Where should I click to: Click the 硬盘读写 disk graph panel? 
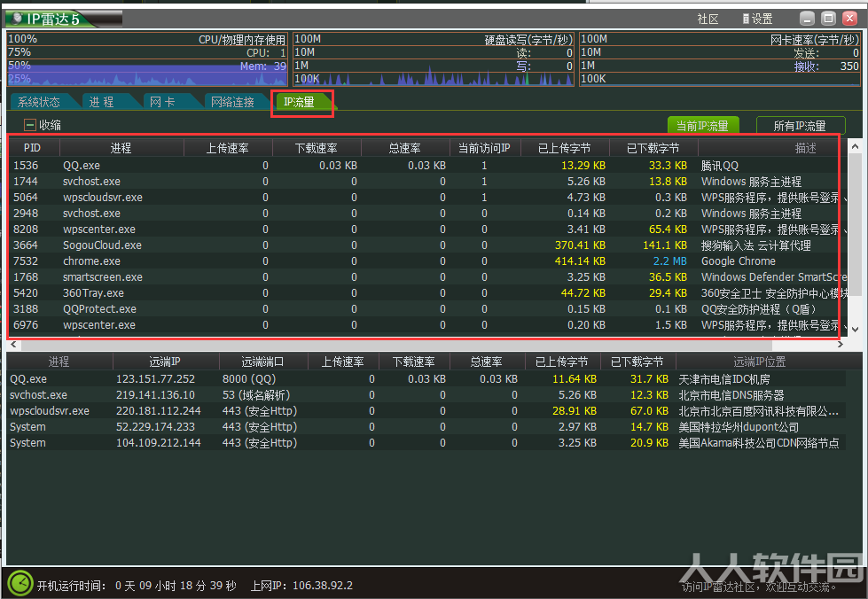click(x=434, y=58)
